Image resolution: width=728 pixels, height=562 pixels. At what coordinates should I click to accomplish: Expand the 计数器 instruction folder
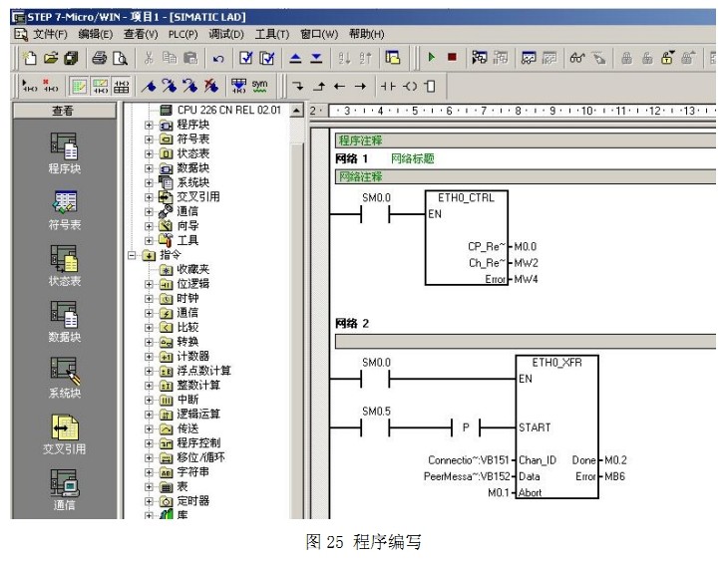tap(149, 357)
